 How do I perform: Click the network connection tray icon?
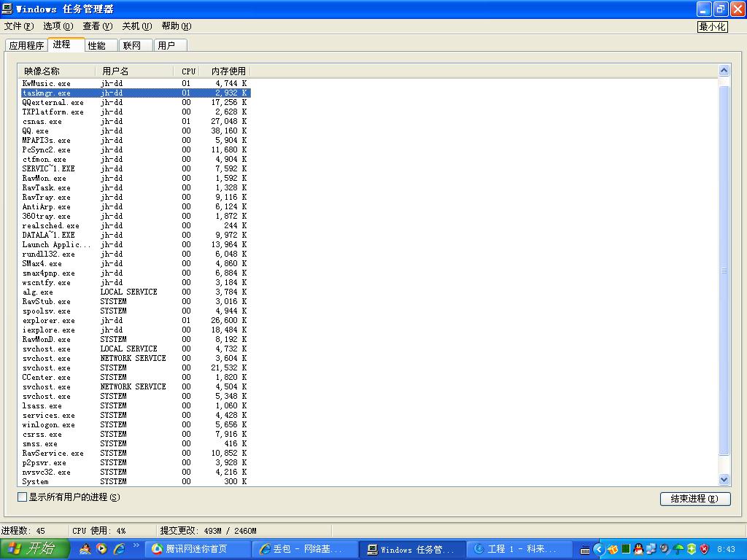coord(651,549)
